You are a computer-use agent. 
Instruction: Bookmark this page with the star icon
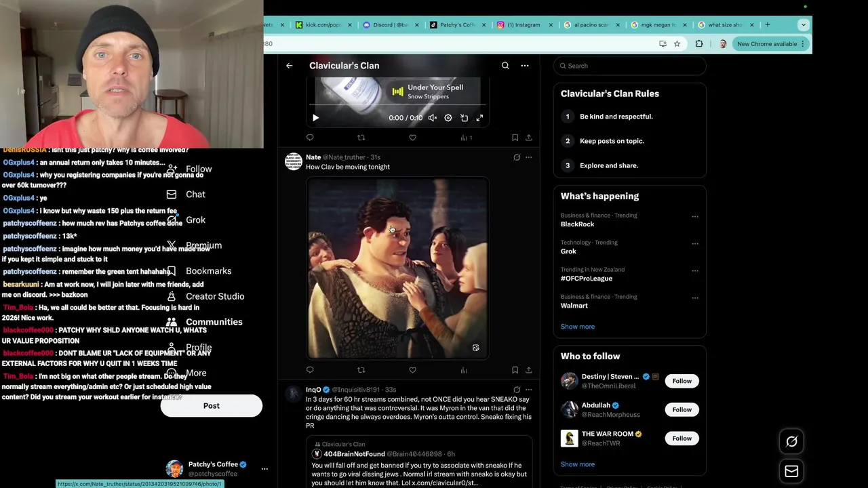[677, 44]
